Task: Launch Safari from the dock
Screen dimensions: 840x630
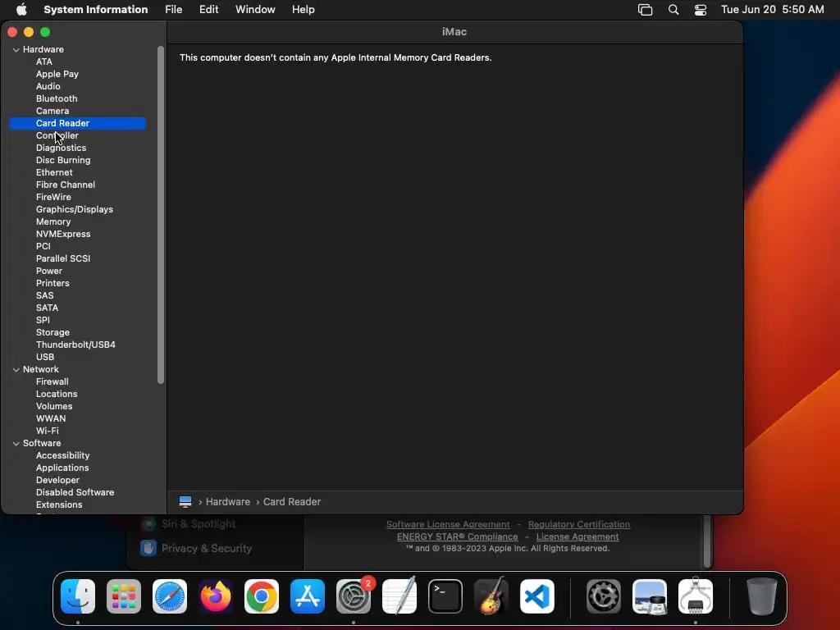Action: coord(170,596)
